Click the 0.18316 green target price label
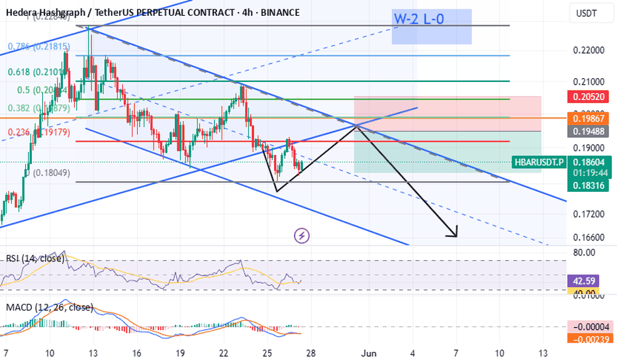The height and width of the screenshot is (364, 617). click(589, 185)
